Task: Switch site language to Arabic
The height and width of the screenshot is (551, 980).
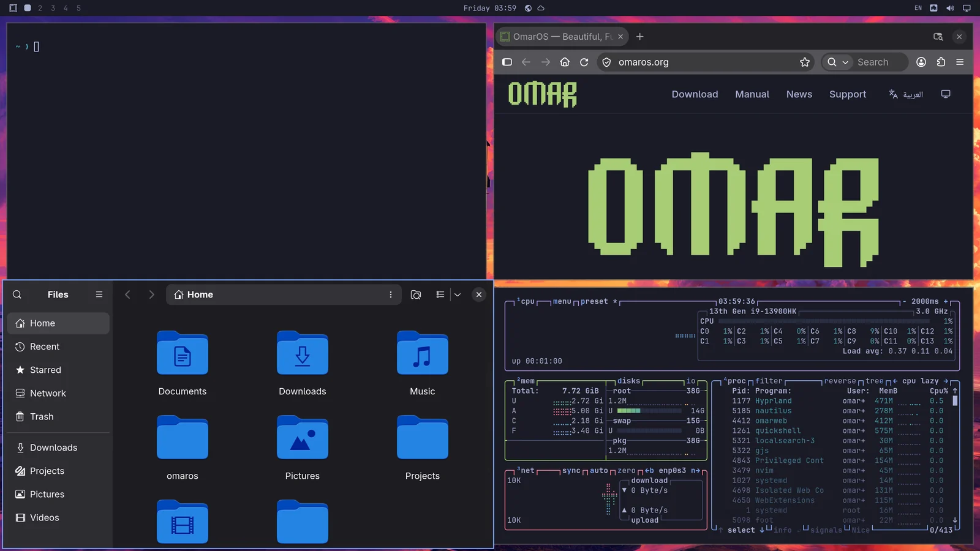Action: (x=906, y=94)
